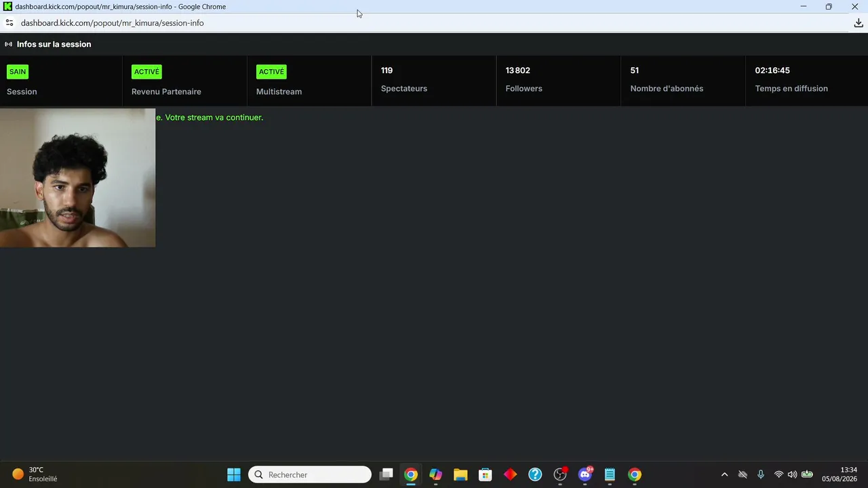
Task: Open Task View from the taskbar
Action: [x=386, y=474]
